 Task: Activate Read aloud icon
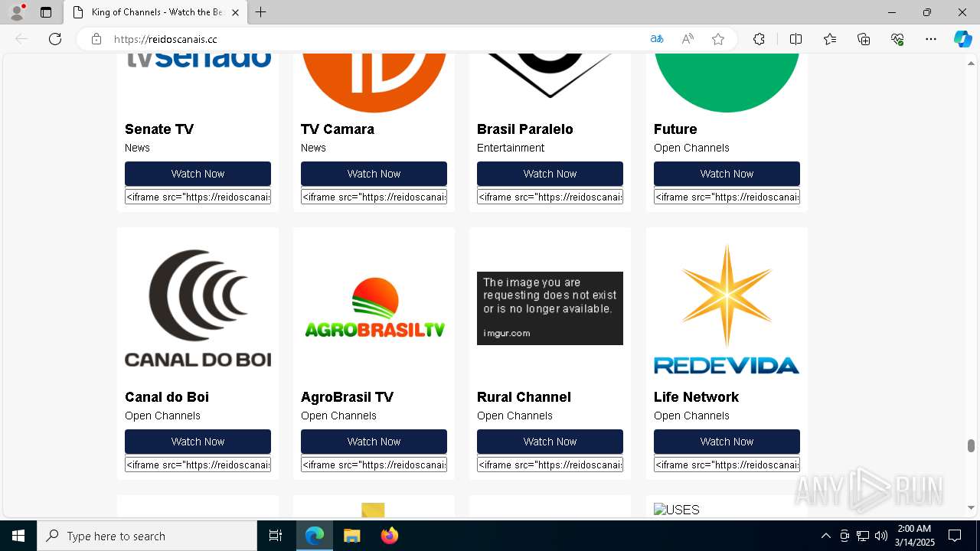click(x=688, y=39)
